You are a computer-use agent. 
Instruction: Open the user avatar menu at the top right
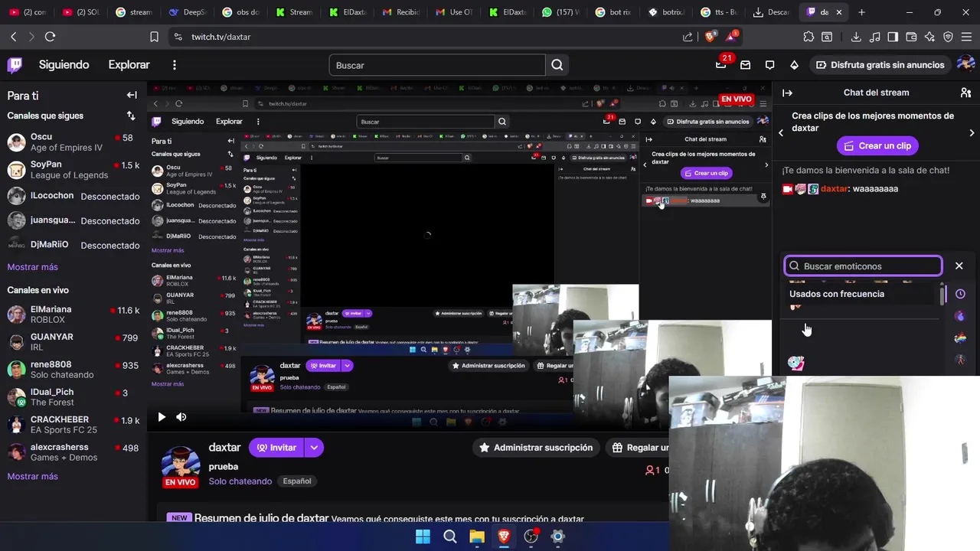click(966, 65)
